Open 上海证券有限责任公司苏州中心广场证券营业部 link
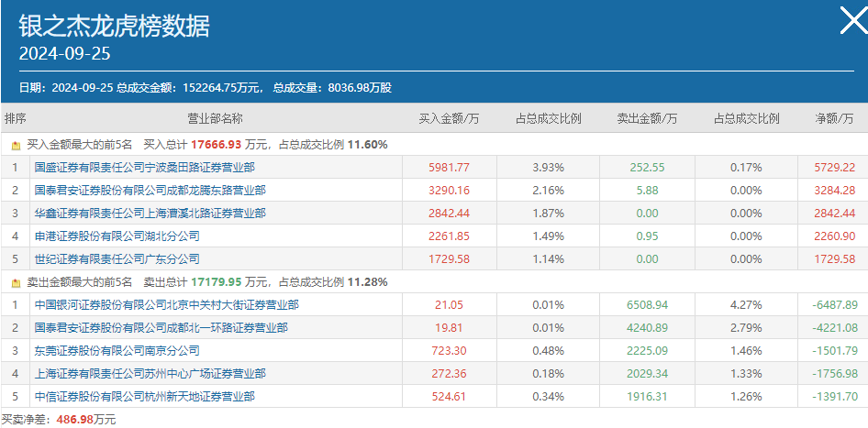The image size is (868, 428). pyautogui.click(x=150, y=374)
